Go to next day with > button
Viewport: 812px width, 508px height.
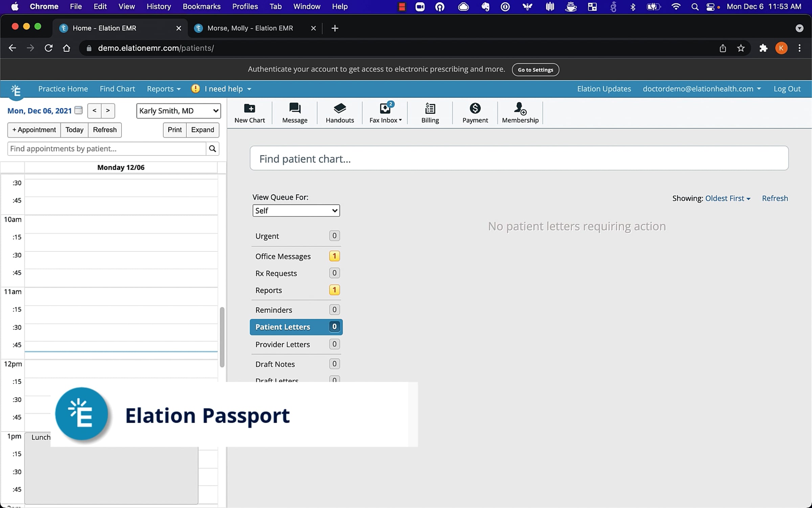(x=108, y=111)
